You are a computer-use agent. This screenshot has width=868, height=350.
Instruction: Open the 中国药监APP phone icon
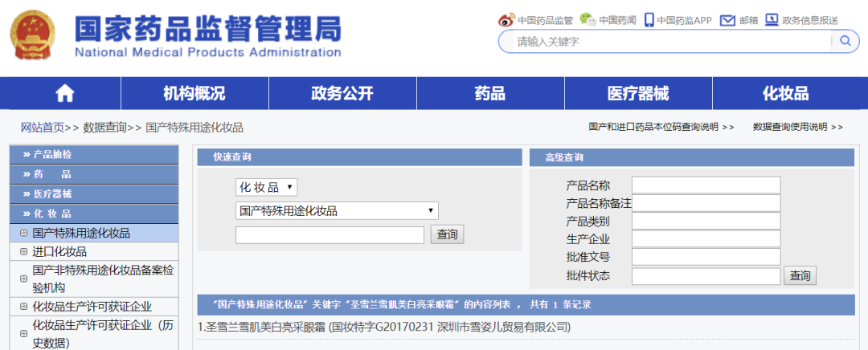tap(649, 20)
